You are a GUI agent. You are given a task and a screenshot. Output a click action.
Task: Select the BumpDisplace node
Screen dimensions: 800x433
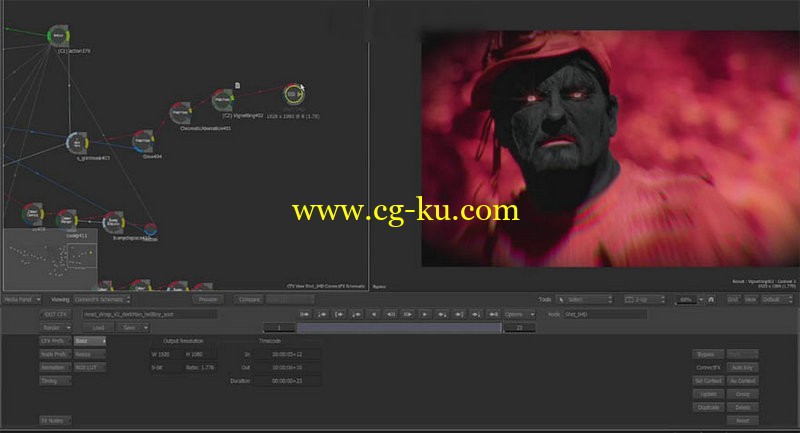tap(113, 222)
